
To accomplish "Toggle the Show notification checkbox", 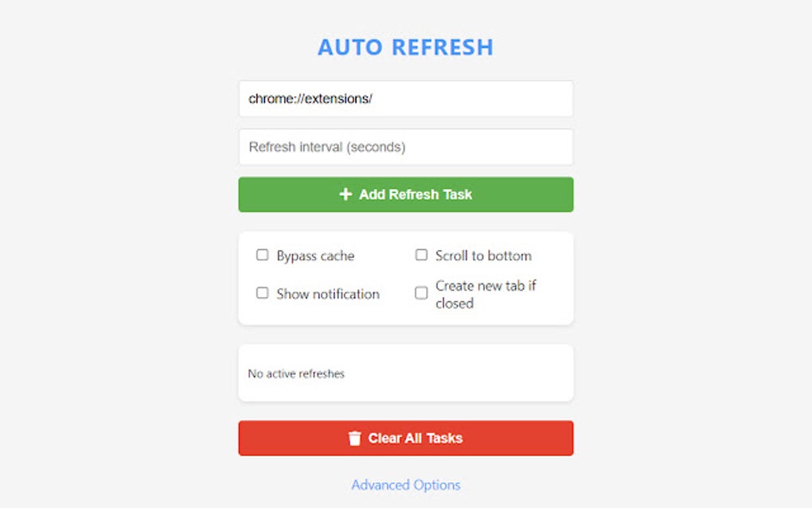I will [x=262, y=293].
